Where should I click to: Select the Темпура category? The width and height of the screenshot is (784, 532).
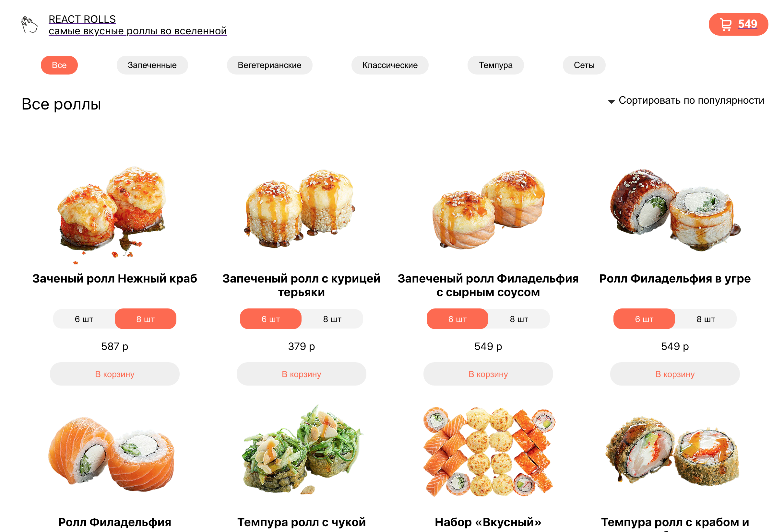pyautogui.click(x=495, y=65)
